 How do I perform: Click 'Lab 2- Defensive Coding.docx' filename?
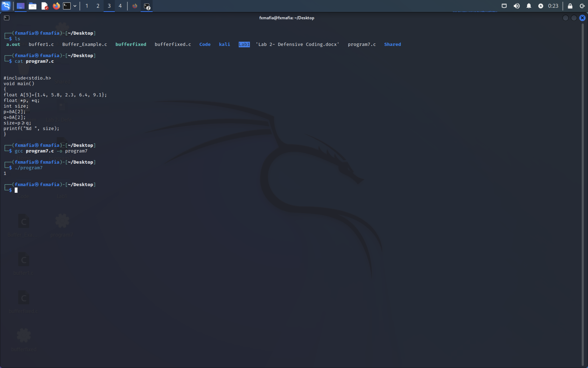[297, 44]
